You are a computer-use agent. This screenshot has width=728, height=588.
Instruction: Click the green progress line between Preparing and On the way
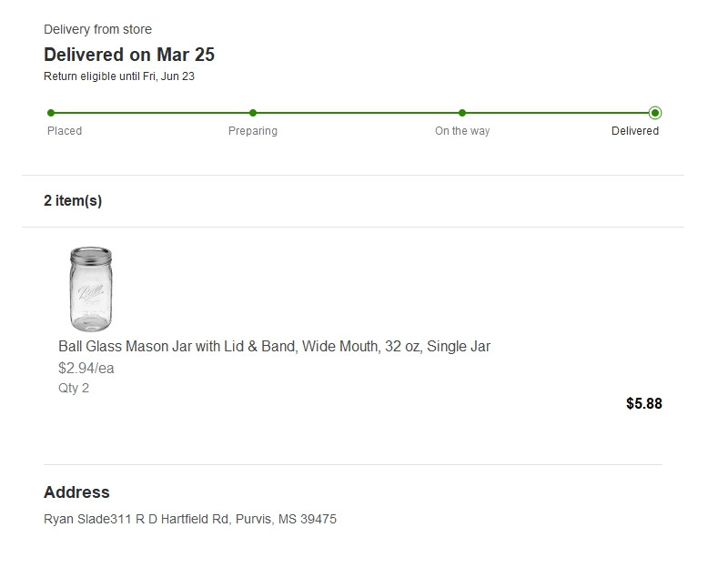[x=358, y=113]
